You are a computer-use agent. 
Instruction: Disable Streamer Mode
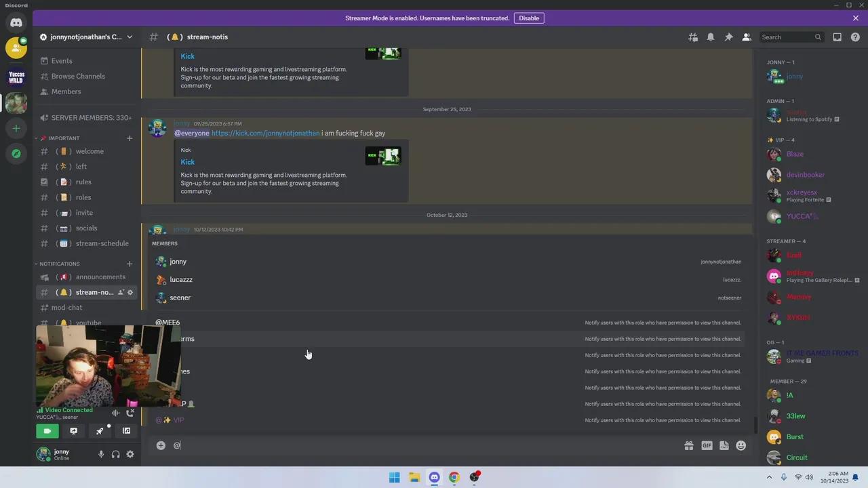529,18
